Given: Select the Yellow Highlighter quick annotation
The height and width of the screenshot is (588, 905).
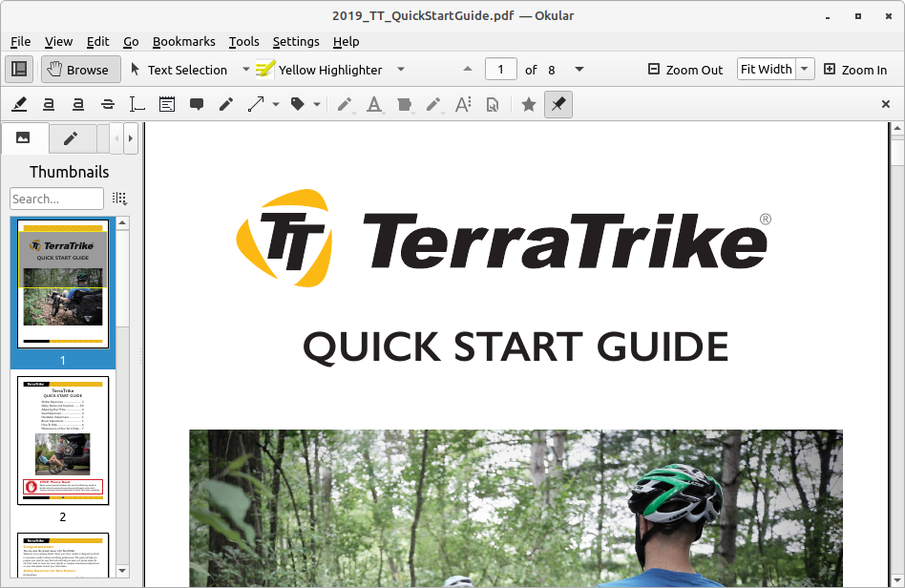Looking at the screenshot, I should pos(319,70).
